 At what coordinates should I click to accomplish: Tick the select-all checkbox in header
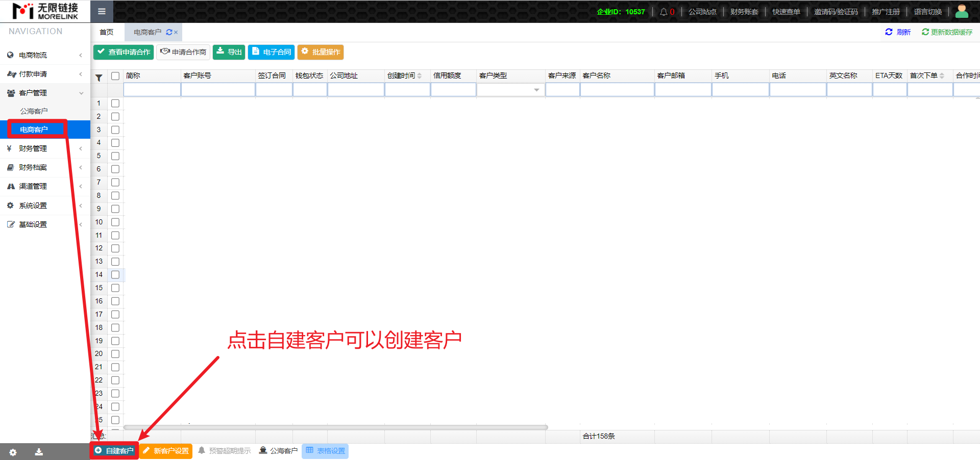click(x=115, y=76)
